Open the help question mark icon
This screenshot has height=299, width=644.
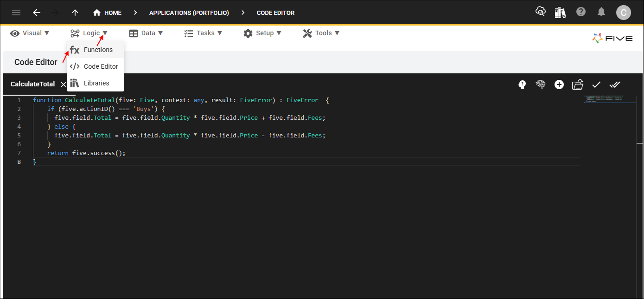tap(580, 12)
